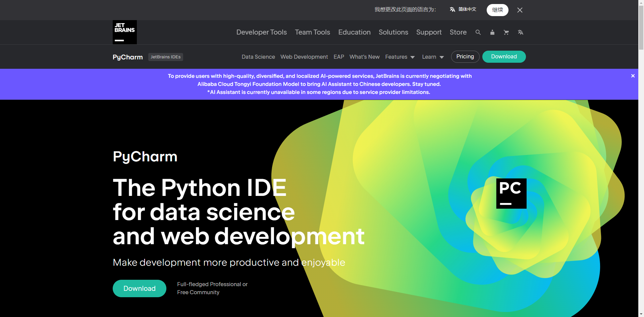This screenshot has width=644, height=317.
Task: Open language selector icon in main nav
Action: pyautogui.click(x=521, y=32)
